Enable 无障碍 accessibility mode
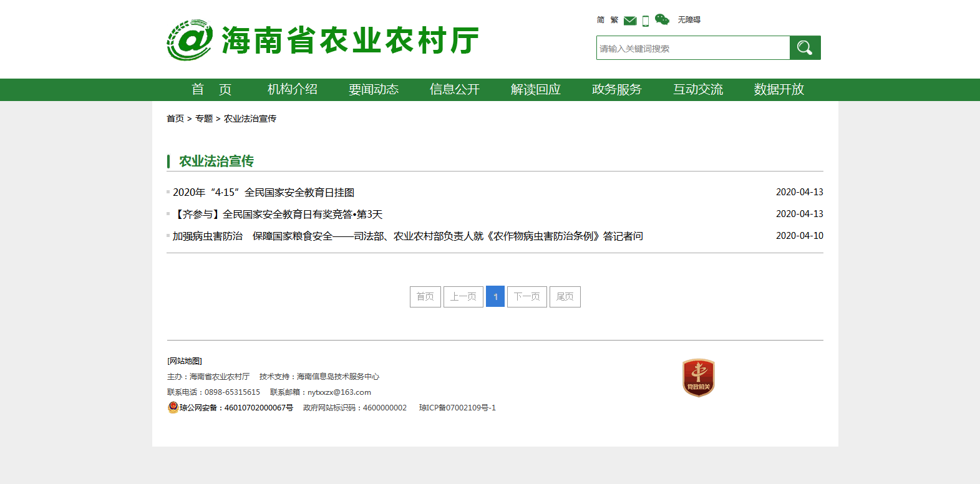 (x=689, y=20)
